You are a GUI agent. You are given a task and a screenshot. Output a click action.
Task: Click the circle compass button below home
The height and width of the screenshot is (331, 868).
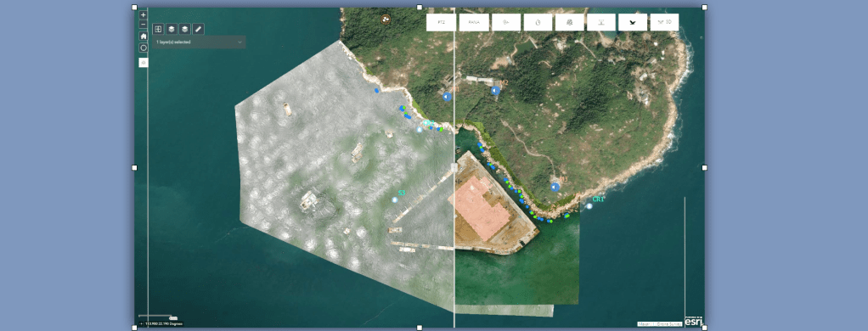144,48
